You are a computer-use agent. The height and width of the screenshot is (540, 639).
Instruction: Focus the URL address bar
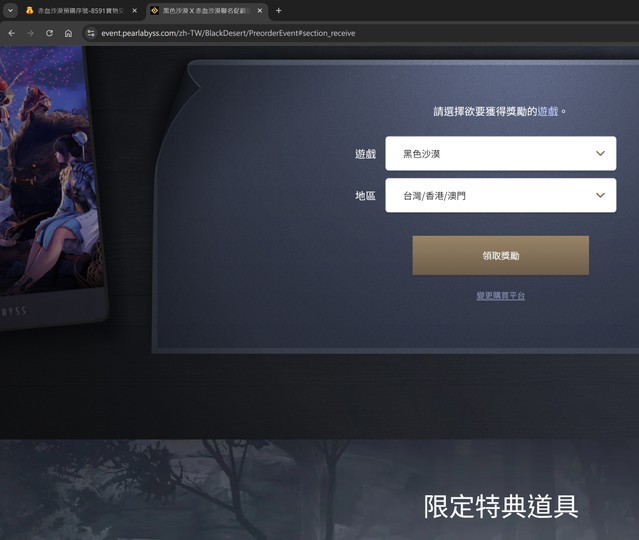pos(300,33)
